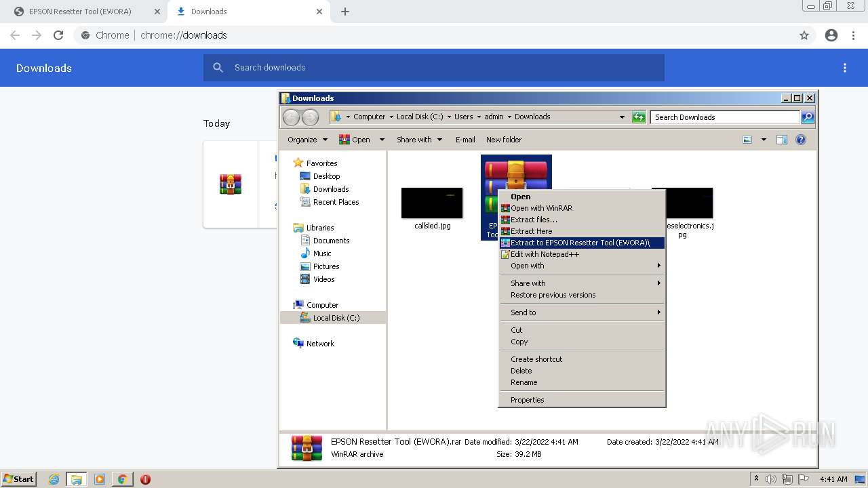Click Chrome downloads search field

coord(434,68)
